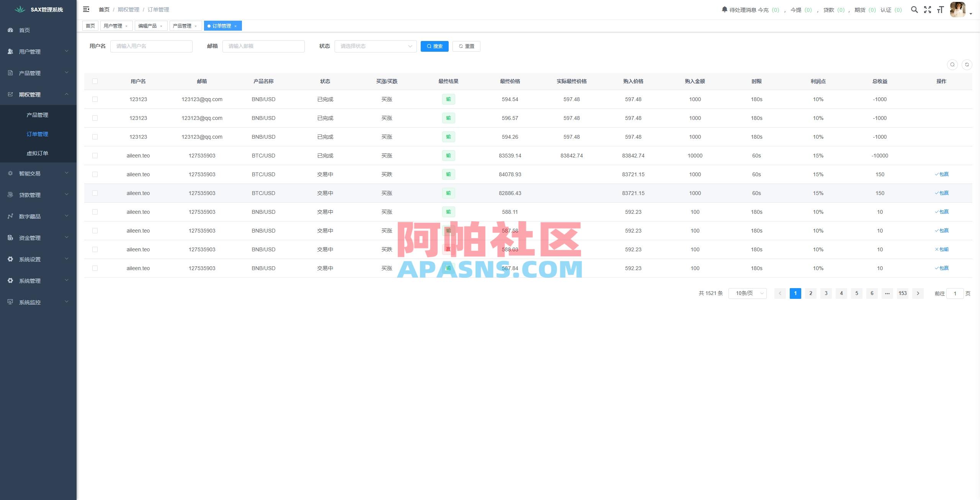Jump to page 153 in pagination
The width and height of the screenshot is (980, 500).
[x=903, y=293]
